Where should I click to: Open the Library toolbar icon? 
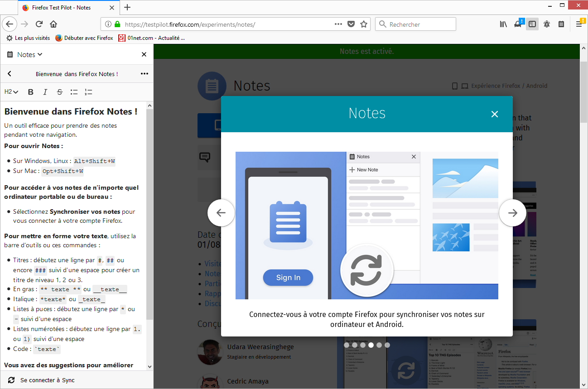[503, 24]
